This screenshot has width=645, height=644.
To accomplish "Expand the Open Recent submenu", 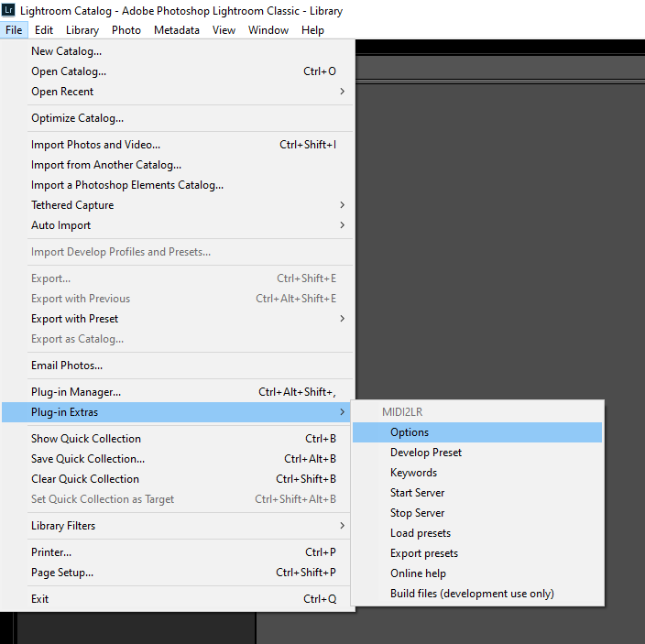I will tap(178, 92).
